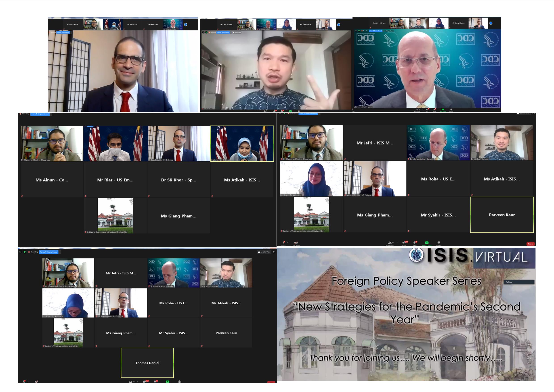Screen dimensions: 554x392
Task: Select Ms Giang Pham... tile in the Ms Roha gallery
Action: [178, 216]
